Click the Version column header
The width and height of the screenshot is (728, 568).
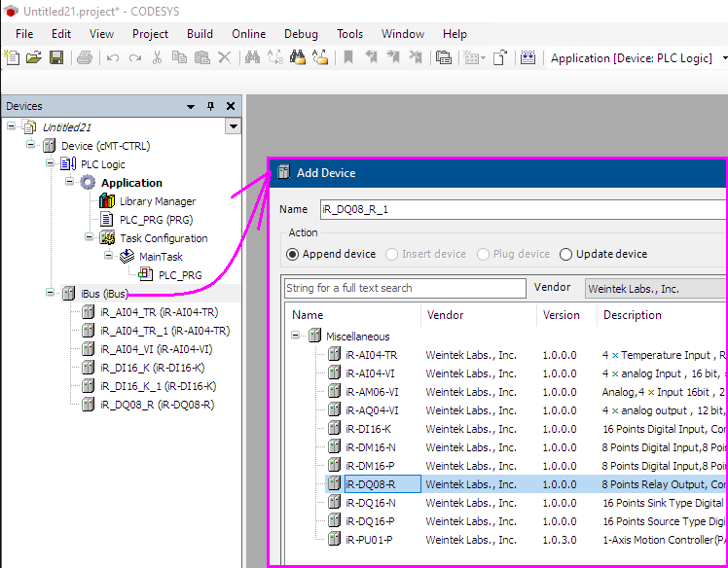[x=566, y=315]
